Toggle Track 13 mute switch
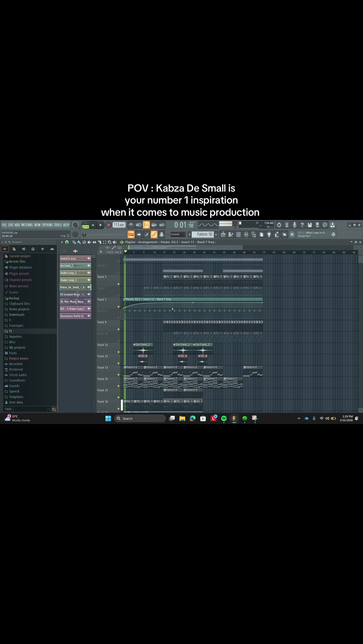This screenshot has width=363, height=644. [119, 375]
